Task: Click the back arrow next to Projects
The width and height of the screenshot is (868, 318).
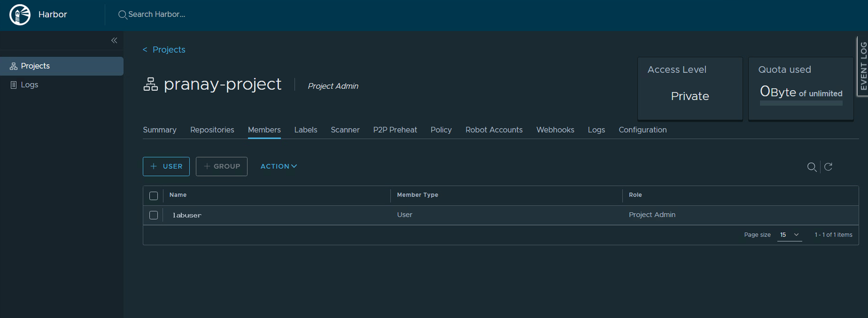Action: point(145,50)
